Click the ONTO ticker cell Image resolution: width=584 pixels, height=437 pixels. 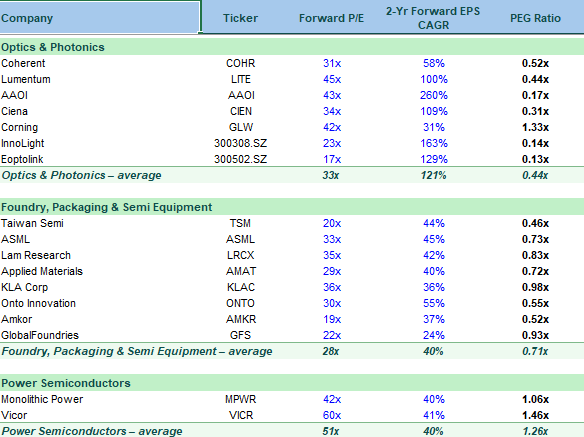pos(241,303)
